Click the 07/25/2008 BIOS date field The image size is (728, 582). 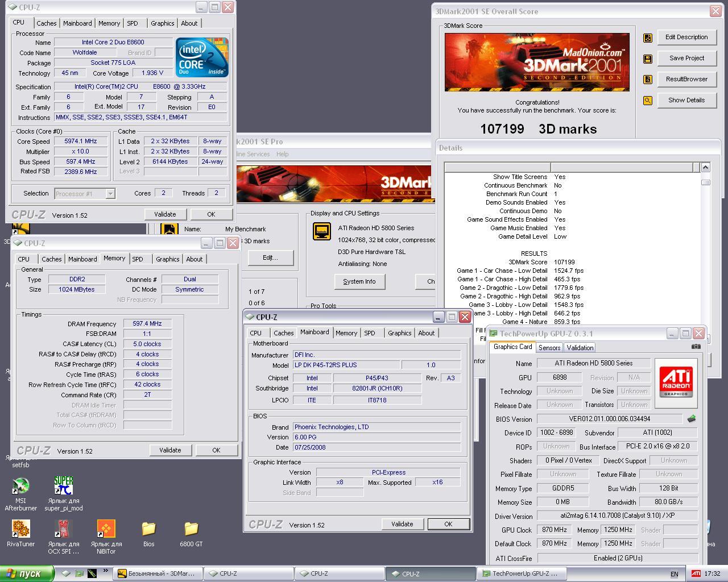[x=377, y=447]
